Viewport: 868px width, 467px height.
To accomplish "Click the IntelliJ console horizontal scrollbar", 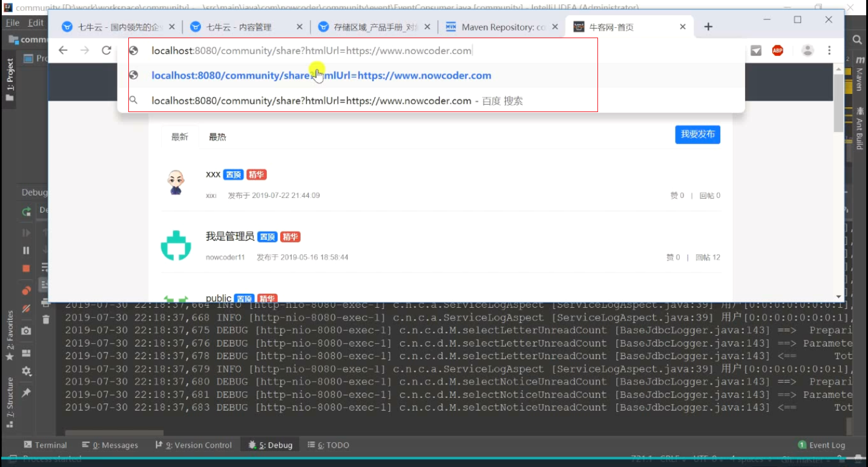I will coord(114,433).
